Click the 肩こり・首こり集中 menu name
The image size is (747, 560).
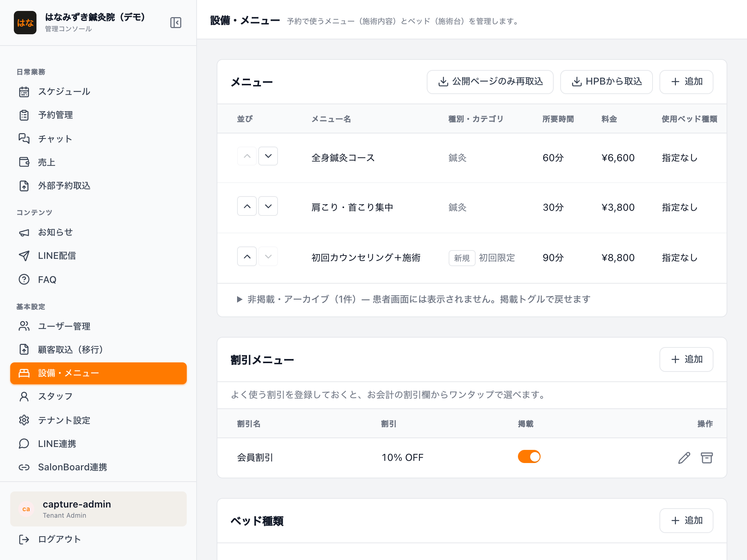point(352,207)
